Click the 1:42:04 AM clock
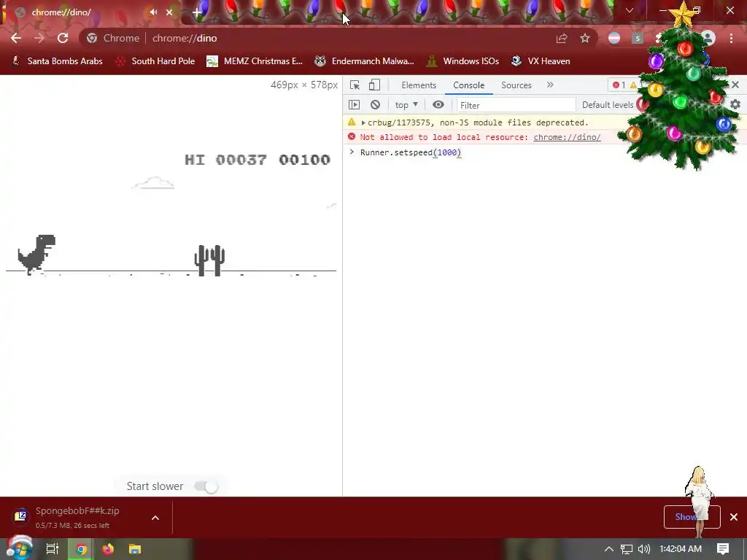The image size is (747, 560). pos(681,549)
